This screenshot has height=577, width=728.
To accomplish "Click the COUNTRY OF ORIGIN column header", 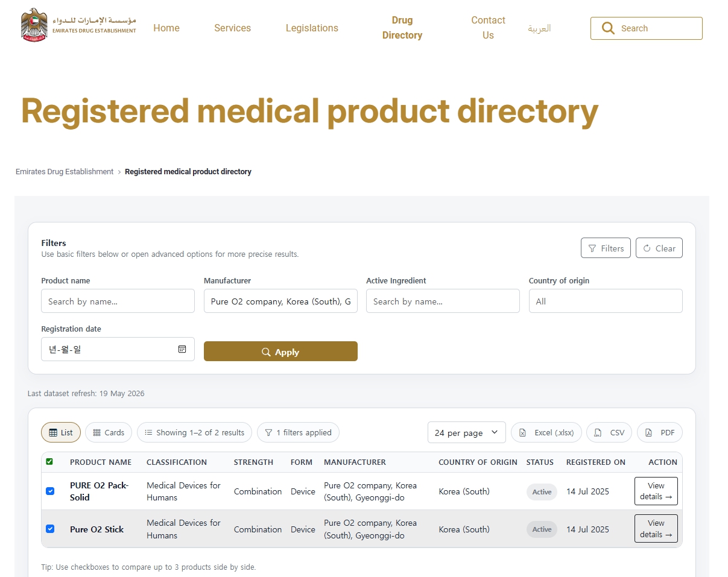I will coord(478,462).
